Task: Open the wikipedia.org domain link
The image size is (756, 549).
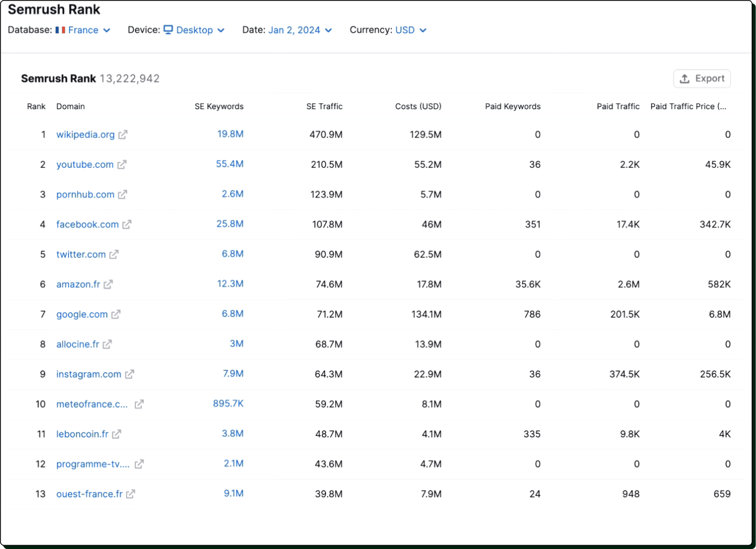Action: tap(85, 135)
